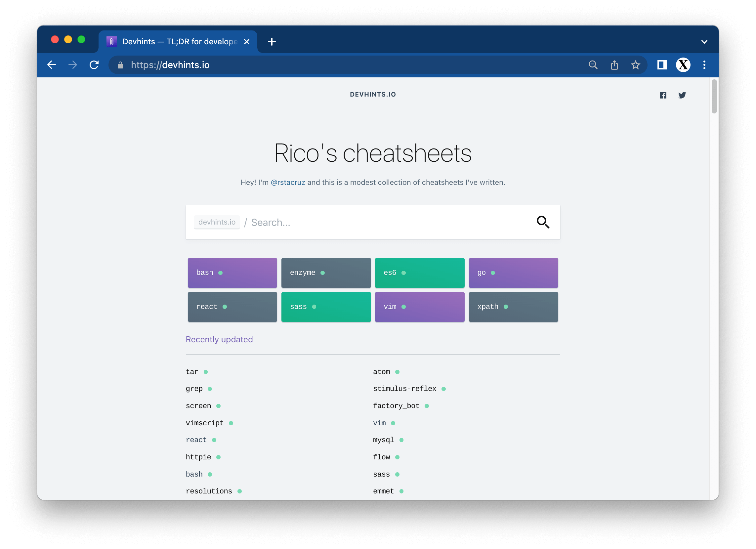756x549 pixels.
Task: Toggle the browser side panel icon
Action: pyautogui.click(x=662, y=65)
